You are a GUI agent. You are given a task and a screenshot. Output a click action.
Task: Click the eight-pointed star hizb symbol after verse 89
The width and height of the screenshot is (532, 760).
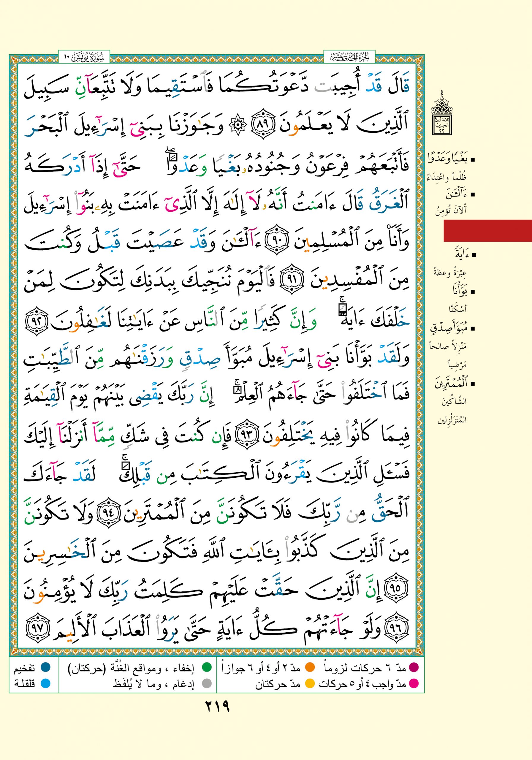[238, 126]
